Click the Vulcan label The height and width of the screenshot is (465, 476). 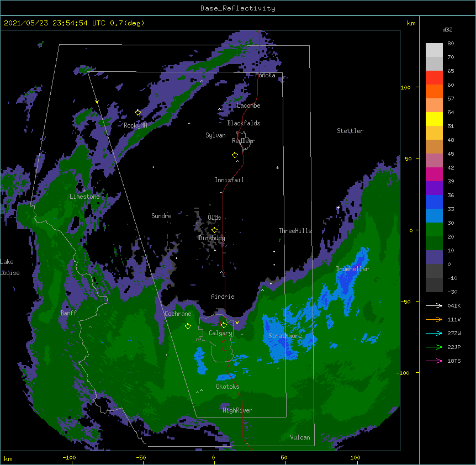300,437
